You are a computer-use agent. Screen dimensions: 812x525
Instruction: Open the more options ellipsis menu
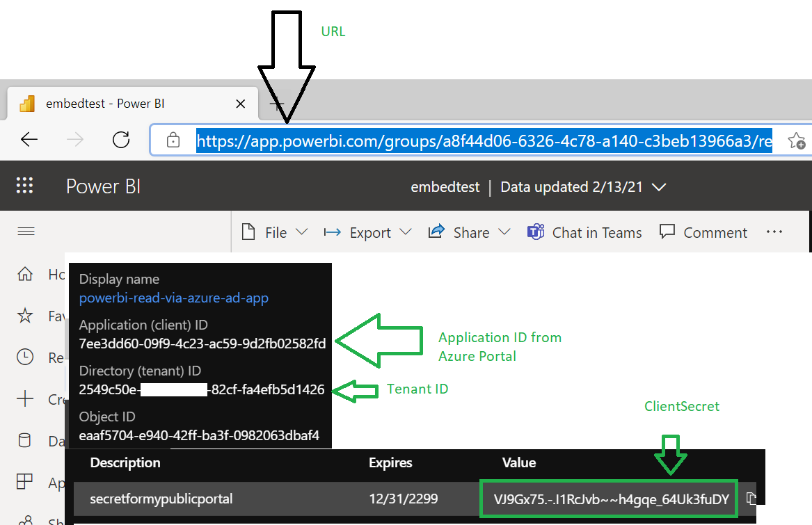coord(774,232)
